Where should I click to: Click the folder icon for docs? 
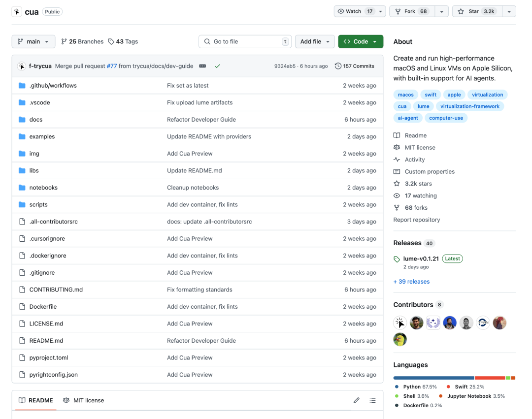(22, 119)
